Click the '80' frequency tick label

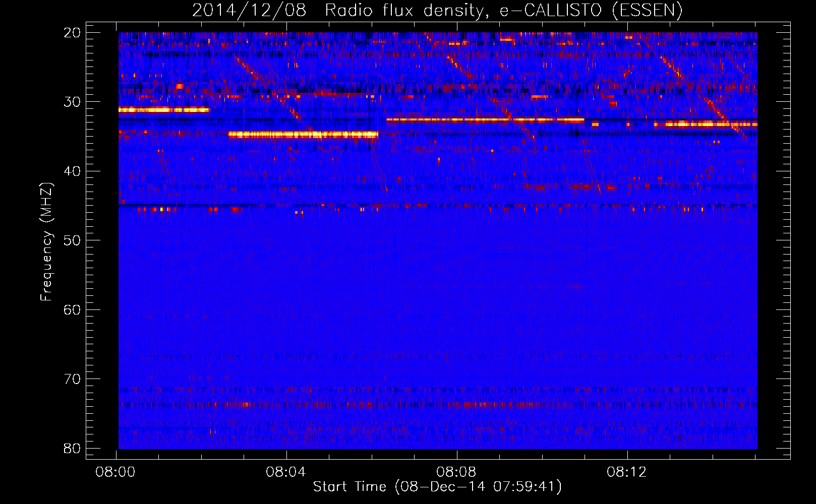[x=72, y=449]
